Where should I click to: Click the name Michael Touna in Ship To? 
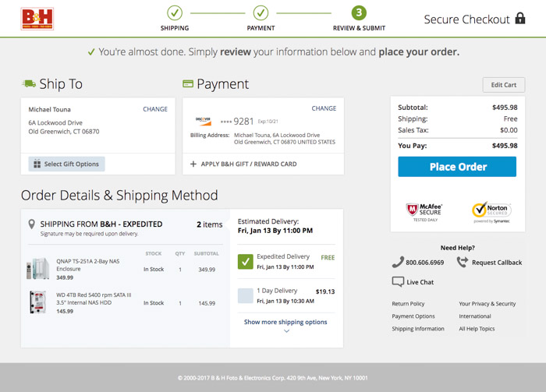click(49, 110)
